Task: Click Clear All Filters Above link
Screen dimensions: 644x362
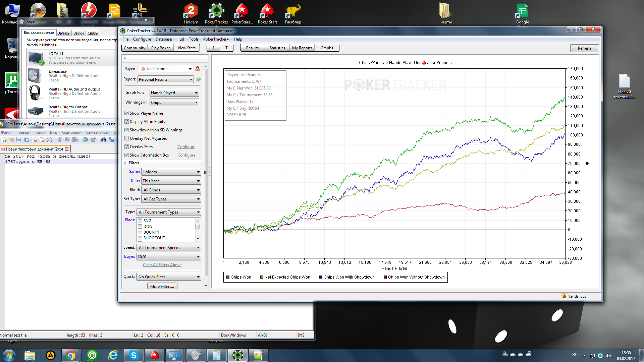Action: pos(162,265)
